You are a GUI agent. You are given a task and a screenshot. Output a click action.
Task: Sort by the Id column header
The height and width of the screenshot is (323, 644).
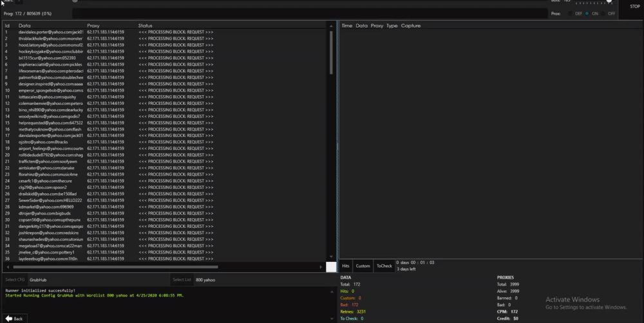pyautogui.click(x=7, y=26)
